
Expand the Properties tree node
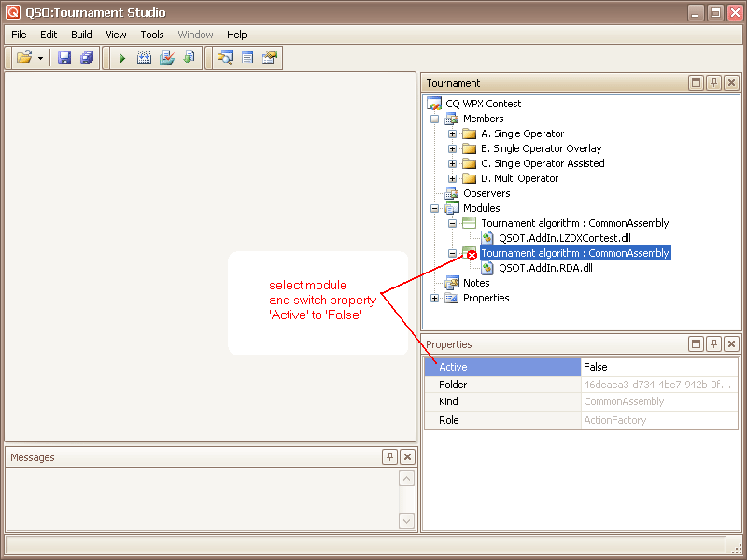(434, 298)
